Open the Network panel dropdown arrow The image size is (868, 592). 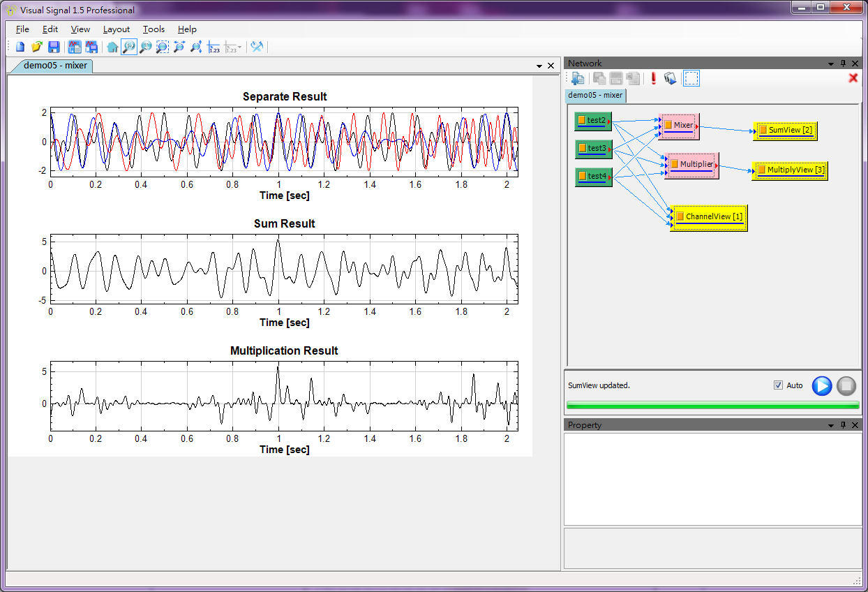pyautogui.click(x=831, y=64)
